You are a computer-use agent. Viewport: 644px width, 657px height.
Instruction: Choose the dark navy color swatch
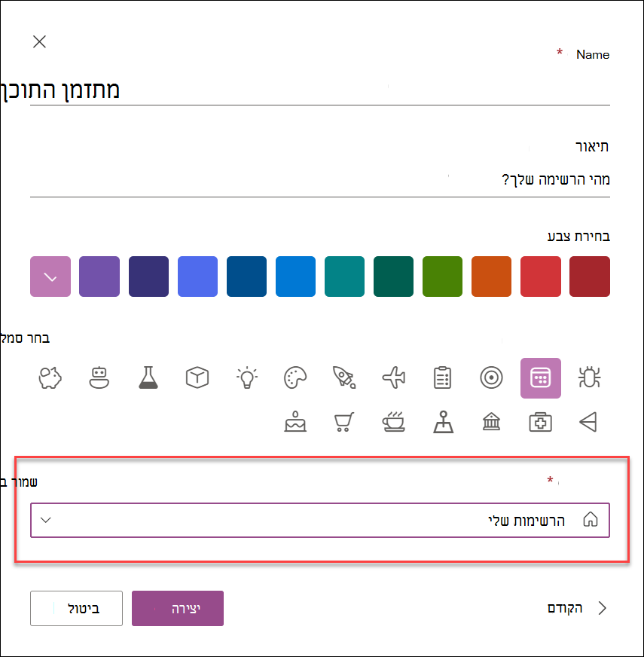[x=148, y=277]
